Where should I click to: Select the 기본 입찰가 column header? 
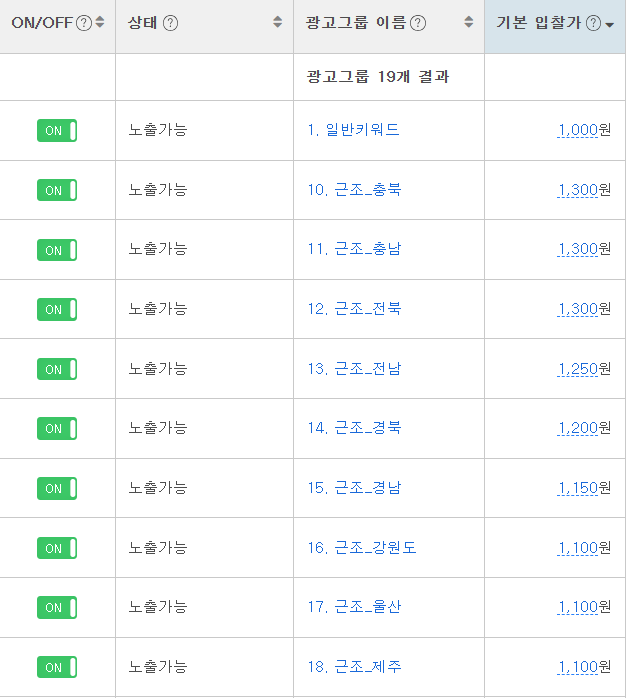(x=539, y=22)
